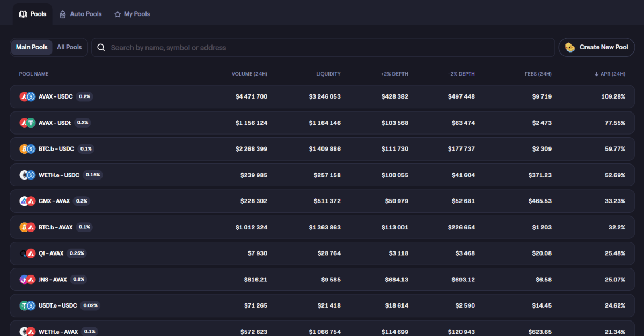Click the blue USDC coin icon in the AVAX - USDC row

click(31, 96)
